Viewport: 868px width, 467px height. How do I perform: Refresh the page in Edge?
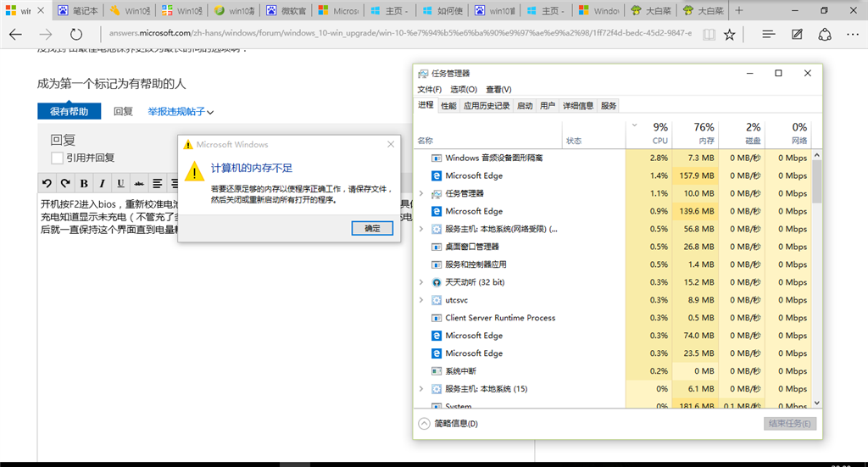point(75,34)
